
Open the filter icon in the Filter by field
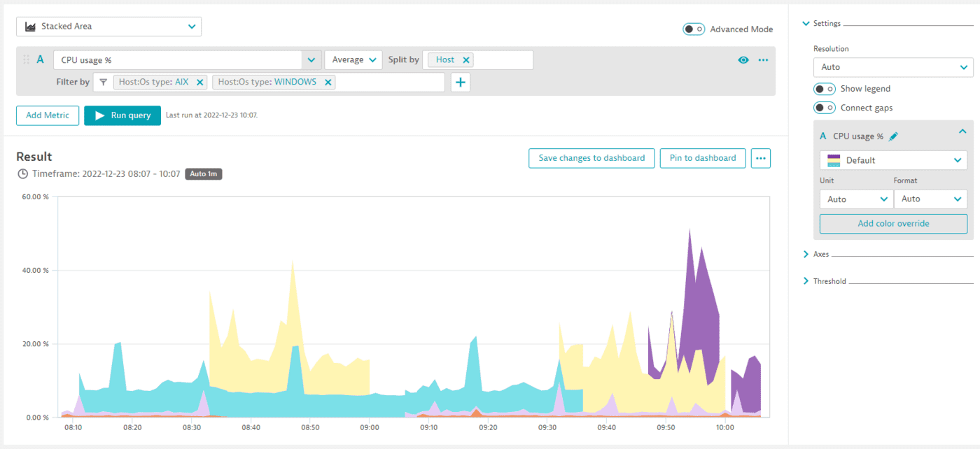pyautogui.click(x=103, y=82)
